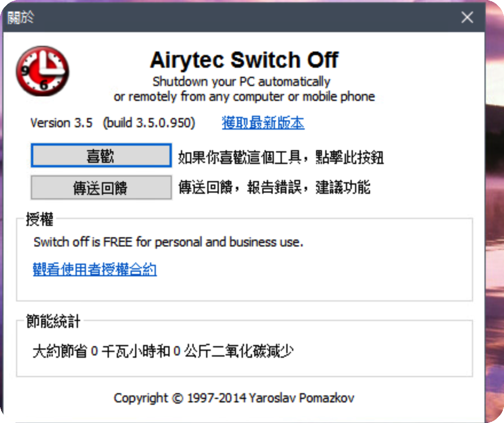Select the Version 3.5 label
The image size is (504, 423).
(x=61, y=123)
